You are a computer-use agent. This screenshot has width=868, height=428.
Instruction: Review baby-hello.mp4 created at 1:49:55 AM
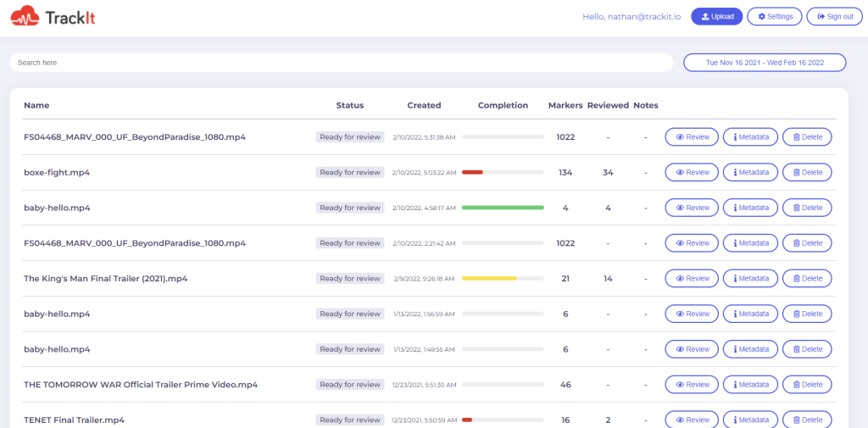(x=692, y=349)
